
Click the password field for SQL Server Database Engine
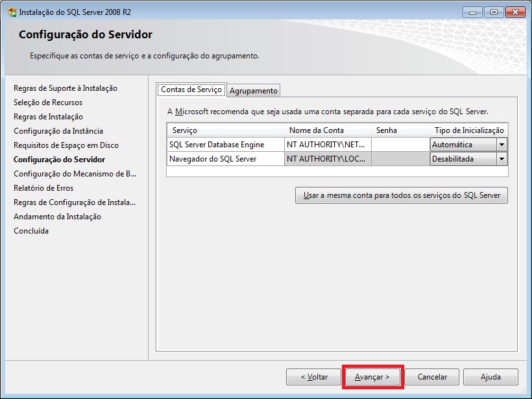coord(400,145)
